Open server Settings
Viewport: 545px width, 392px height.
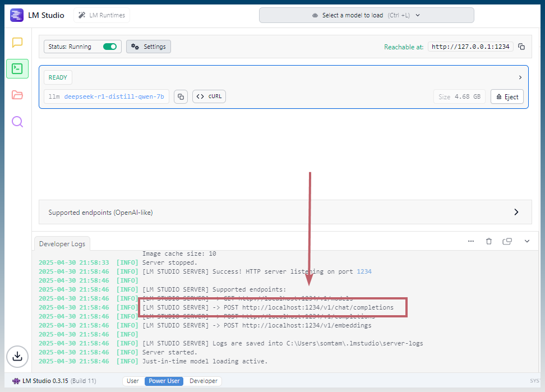tap(149, 47)
